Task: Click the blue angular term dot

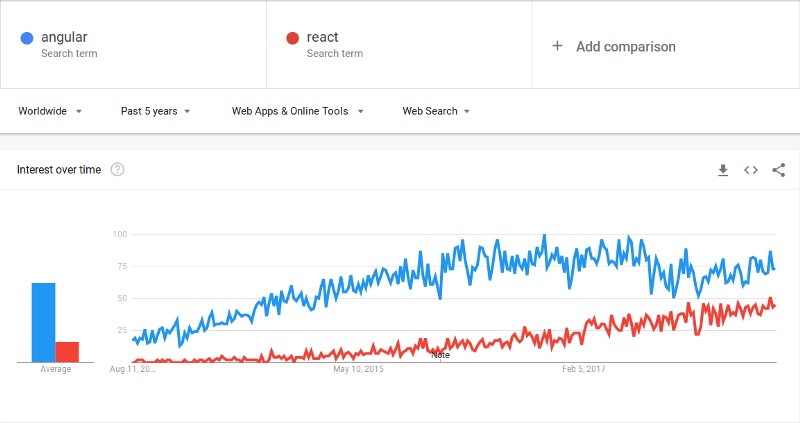Action: (27, 38)
